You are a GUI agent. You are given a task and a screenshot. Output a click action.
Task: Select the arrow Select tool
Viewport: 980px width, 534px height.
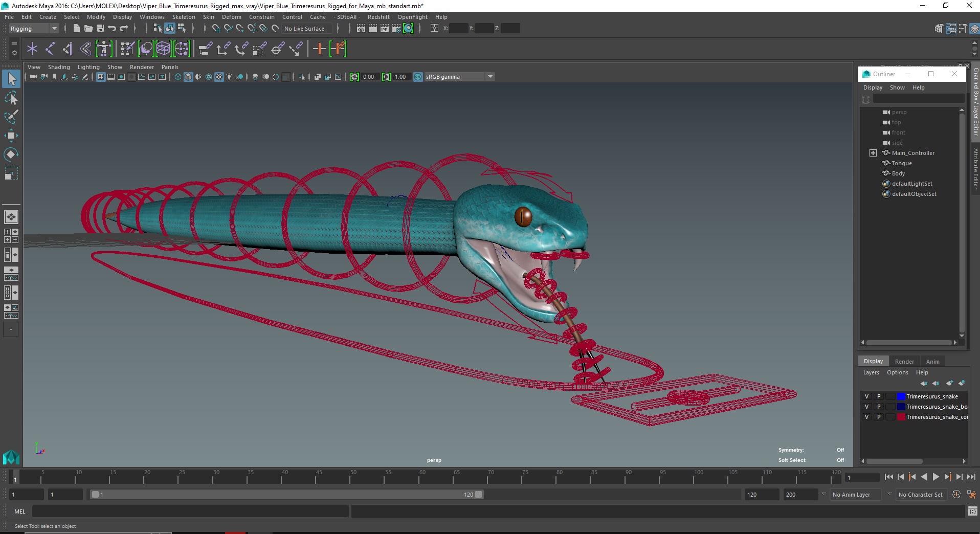[x=11, y=79]
